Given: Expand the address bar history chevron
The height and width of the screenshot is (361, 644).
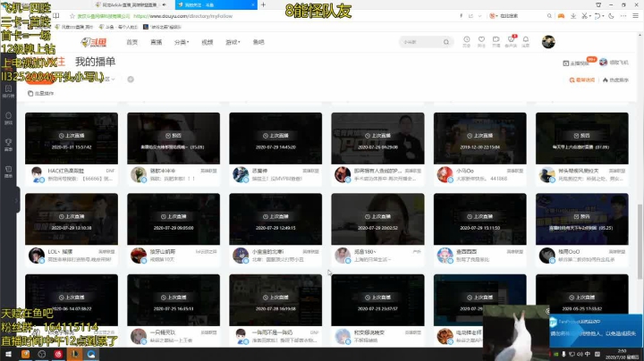Looking at the screenshot, I should pyautogui.click(x=479, y=16).
